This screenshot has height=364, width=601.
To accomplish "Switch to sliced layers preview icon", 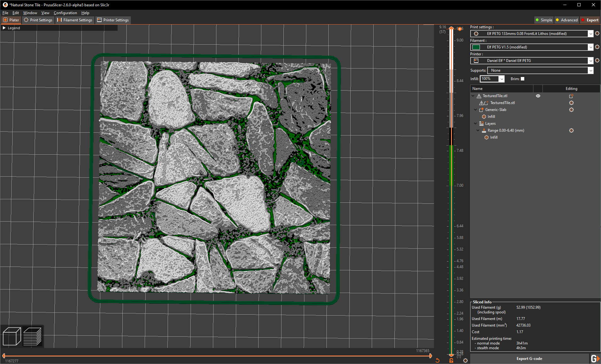I will point(32,336).
